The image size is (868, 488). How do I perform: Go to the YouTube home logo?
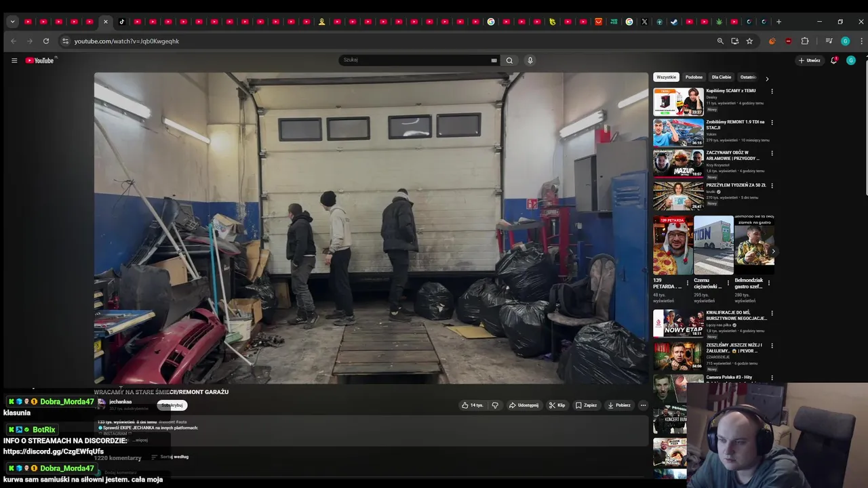pos(40,60)
